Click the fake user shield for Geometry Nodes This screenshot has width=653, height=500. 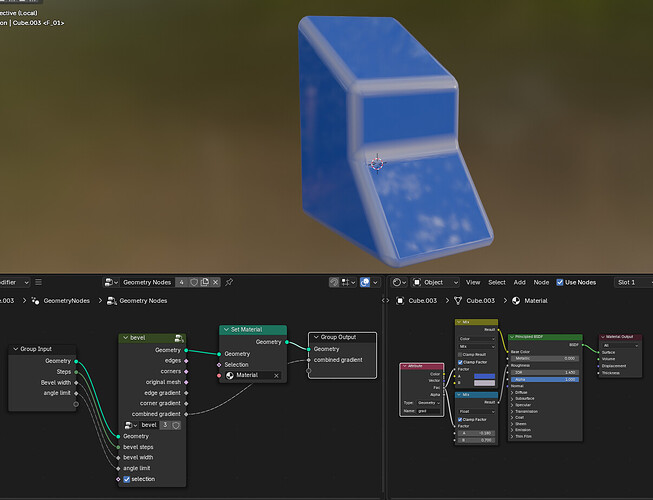click(x=194, y=282)
